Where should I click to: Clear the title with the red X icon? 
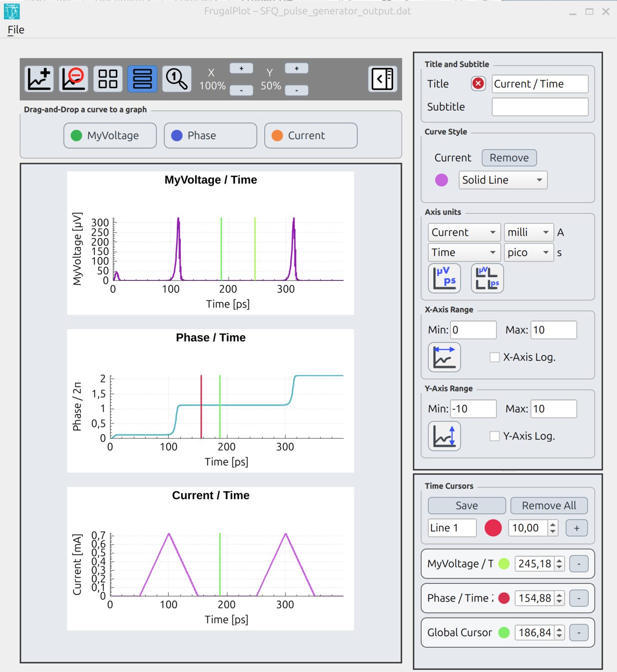(x=478, y=83)
